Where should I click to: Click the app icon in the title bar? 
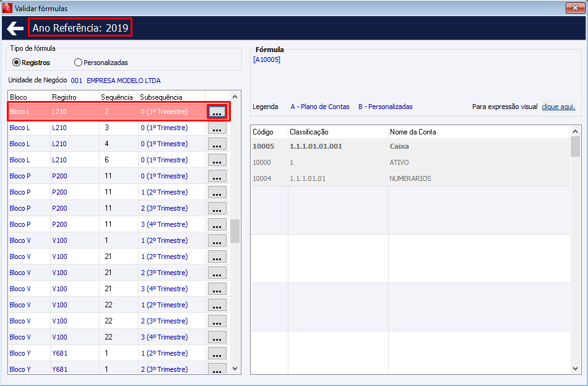7,8
